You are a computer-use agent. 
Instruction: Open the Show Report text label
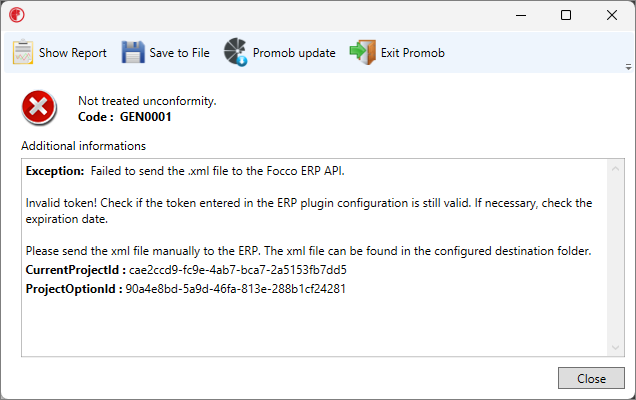point(73,53)
